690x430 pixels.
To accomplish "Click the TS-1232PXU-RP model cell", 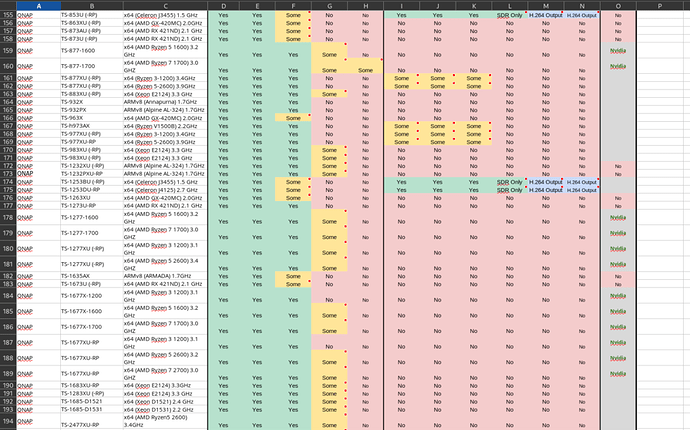I will [x=92, y=174].
